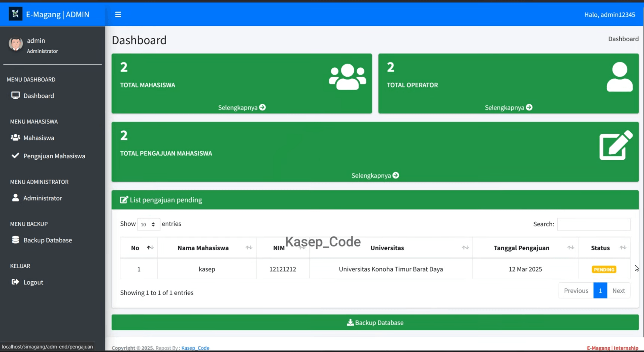Toggle the hamburger sidebar menu icon
Screen dimensions: 644x352
(x=118, y=14)
